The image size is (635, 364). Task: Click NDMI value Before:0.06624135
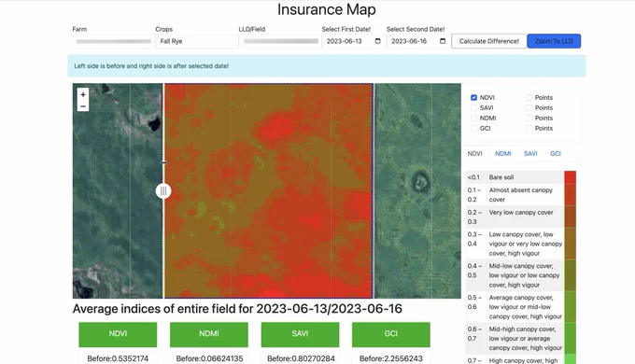[209, 358]
